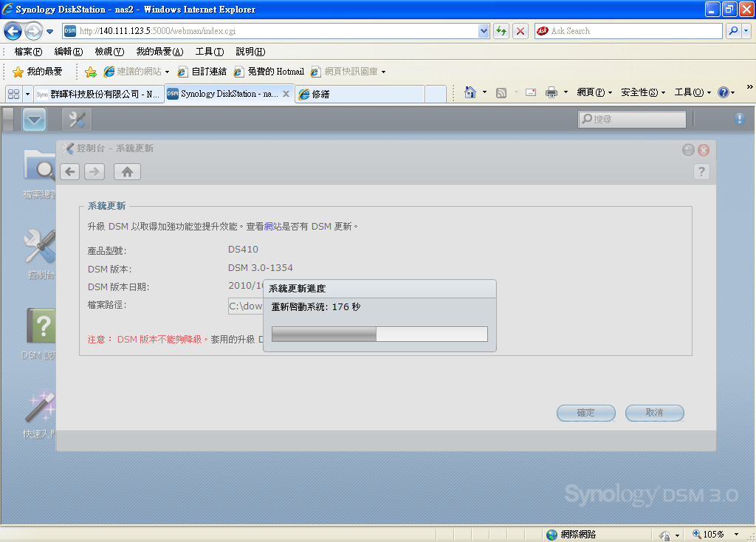Viewport: 756px width, 542px height.
Task: Click the home button in control panel
Action: [x=127, y=172]
